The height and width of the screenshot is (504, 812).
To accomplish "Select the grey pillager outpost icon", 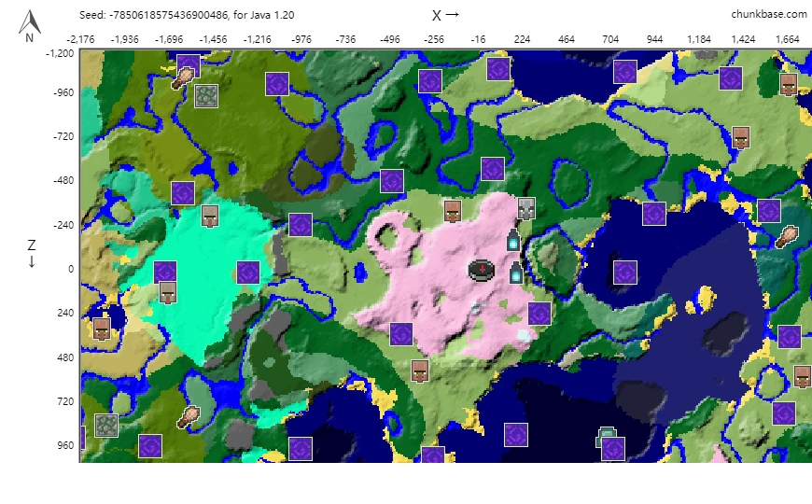I will point(526,209).
